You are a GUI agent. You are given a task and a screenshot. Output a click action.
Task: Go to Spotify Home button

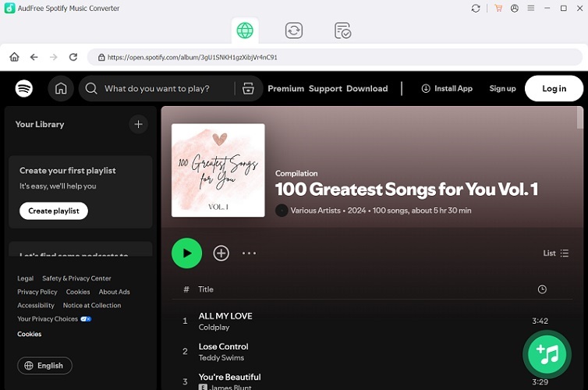point(61,88)
